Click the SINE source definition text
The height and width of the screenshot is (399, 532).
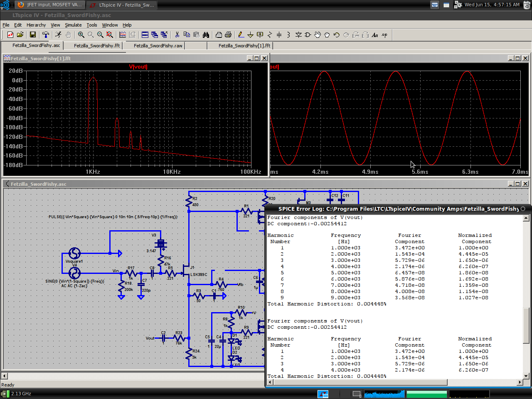click(x=75, y=281)
